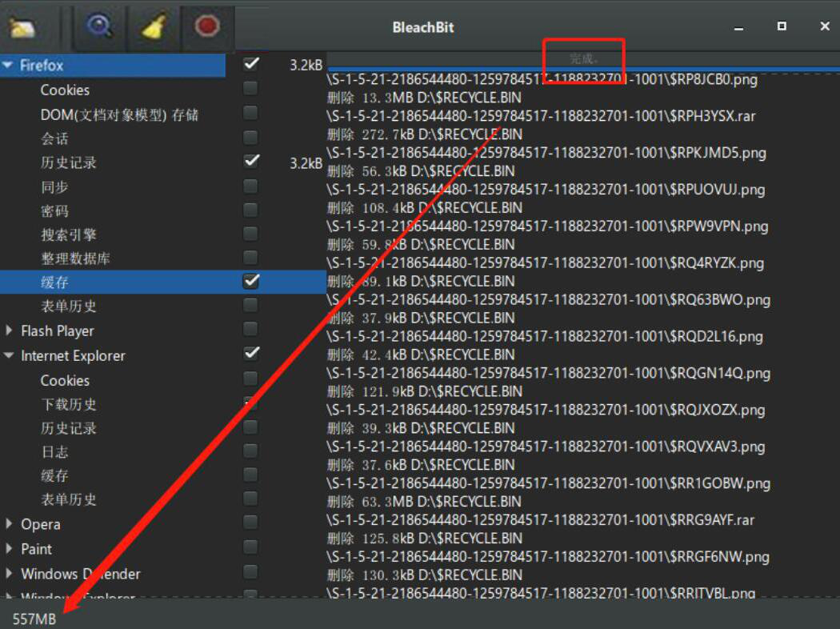The image size is (840, 629).
Task: Expand the Opera group
Action: pyautogui.click(x=9, y=524)
